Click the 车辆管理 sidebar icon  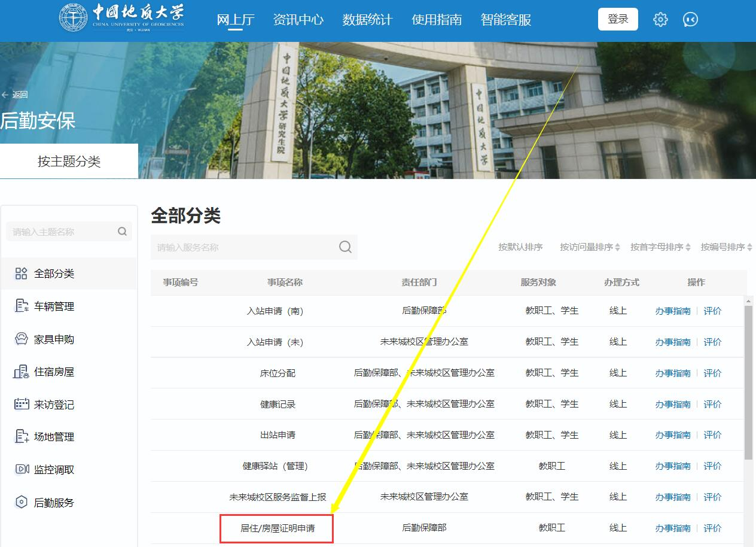tap(21, 306)
